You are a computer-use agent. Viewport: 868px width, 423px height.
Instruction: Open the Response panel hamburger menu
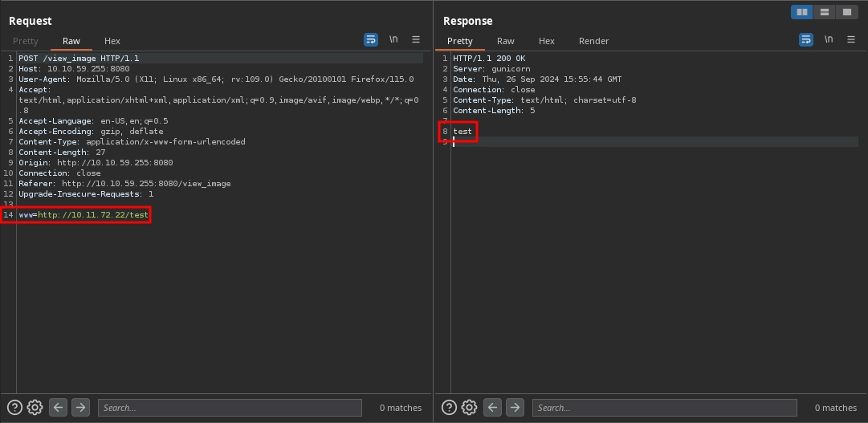tap(851, 39)
